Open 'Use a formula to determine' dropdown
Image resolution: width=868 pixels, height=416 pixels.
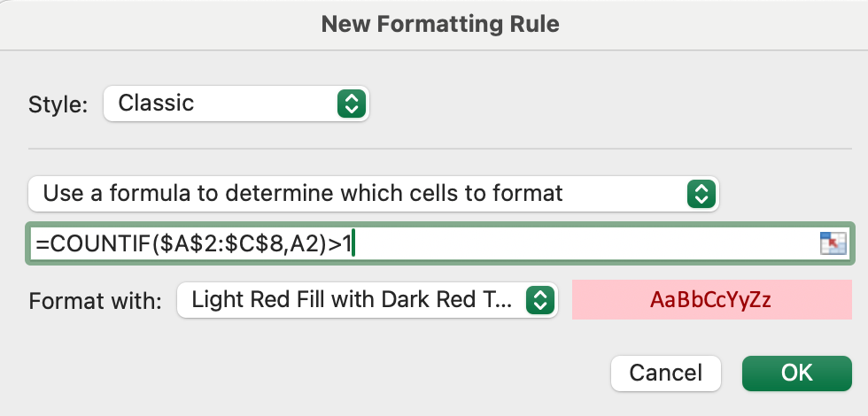point(374,194)
